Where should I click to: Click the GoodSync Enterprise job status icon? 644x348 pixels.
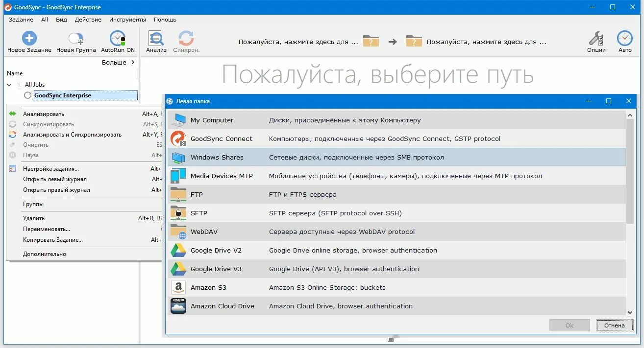[28, 95]
